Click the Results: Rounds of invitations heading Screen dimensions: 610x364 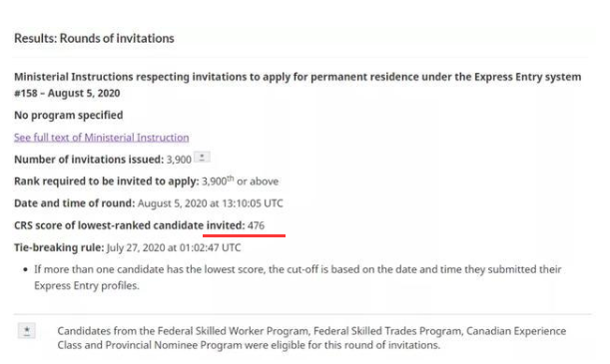(94, 39)
